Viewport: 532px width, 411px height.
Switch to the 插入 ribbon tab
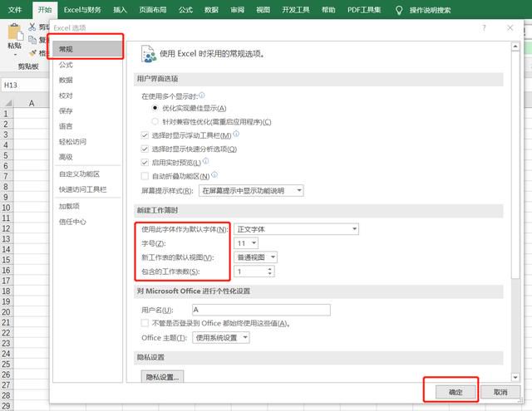pyautogui.click(x=120, y=10)
